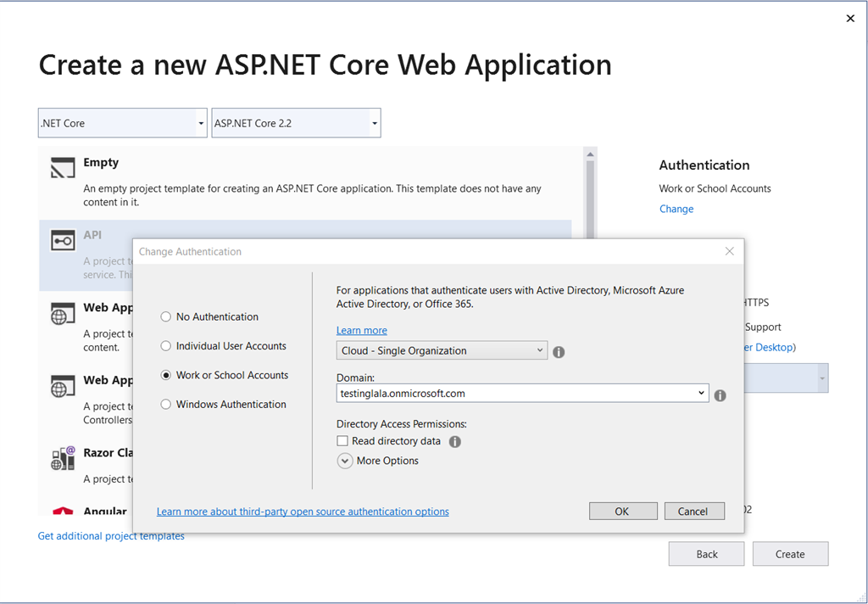
Task: Choose the Razor Class Library template icon
Action: (x=63, y=458)
